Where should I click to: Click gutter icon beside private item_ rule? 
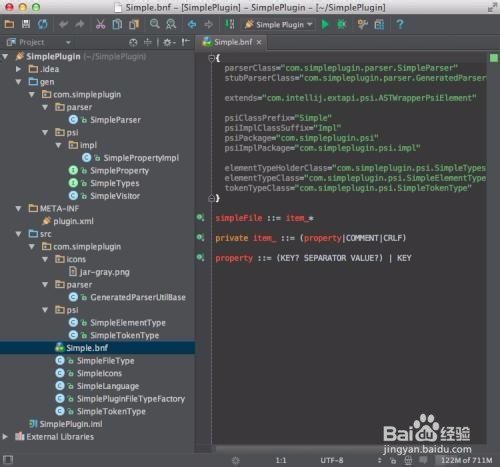[200, 238]
